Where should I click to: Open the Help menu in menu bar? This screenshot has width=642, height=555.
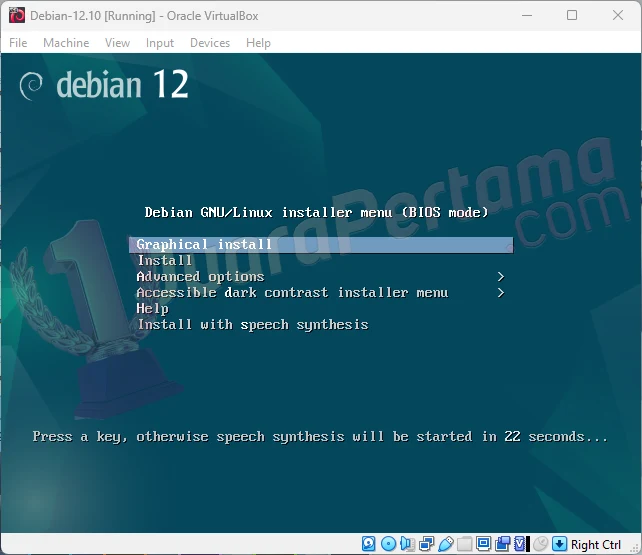[x=258, y=43]
